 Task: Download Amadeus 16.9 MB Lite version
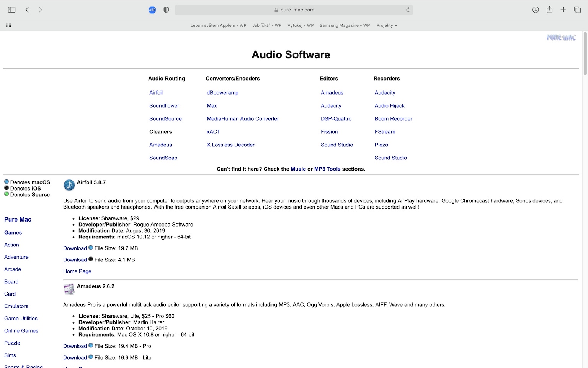pyautogui.click(x=75, y=358)
